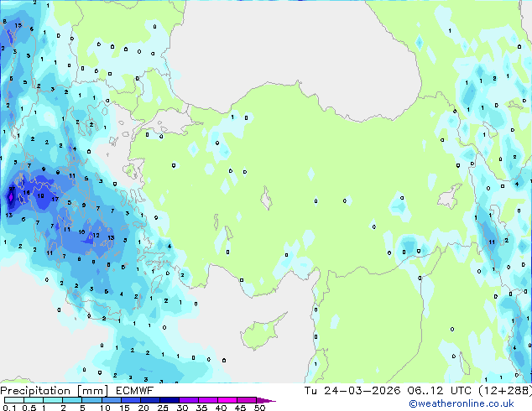This screenshot has height=411, width=532.
Task: Pick the 5–10 mm legend swatch
Action: click(91, 400)
